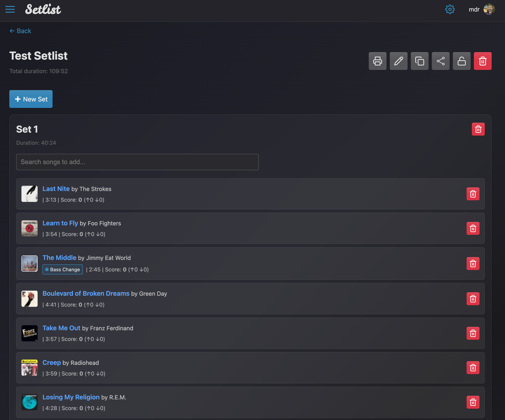Open settings via the gear icon
505x420 pixels.
[450, 10]
